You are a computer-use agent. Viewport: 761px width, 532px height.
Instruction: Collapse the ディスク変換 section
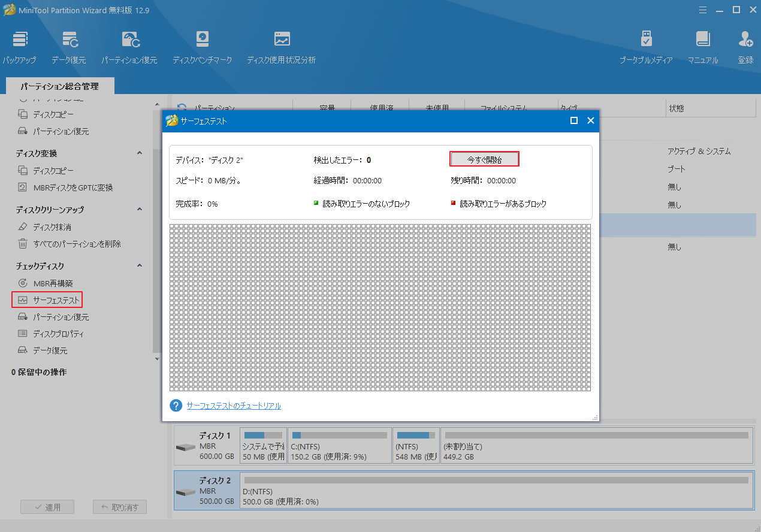click(140, 153)
